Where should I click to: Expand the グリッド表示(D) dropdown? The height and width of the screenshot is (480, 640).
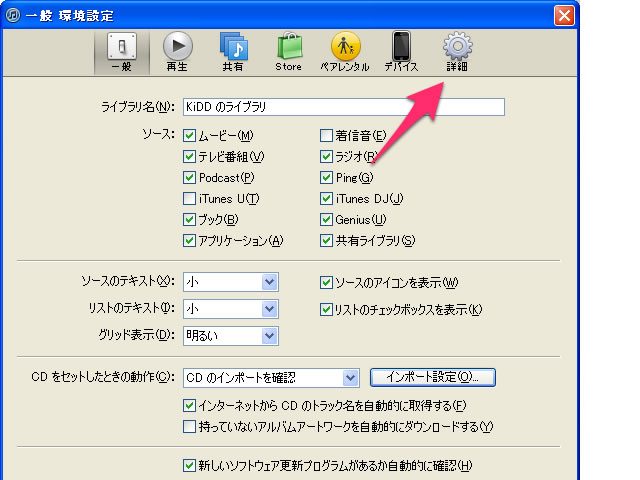click(x=231, y=336)
